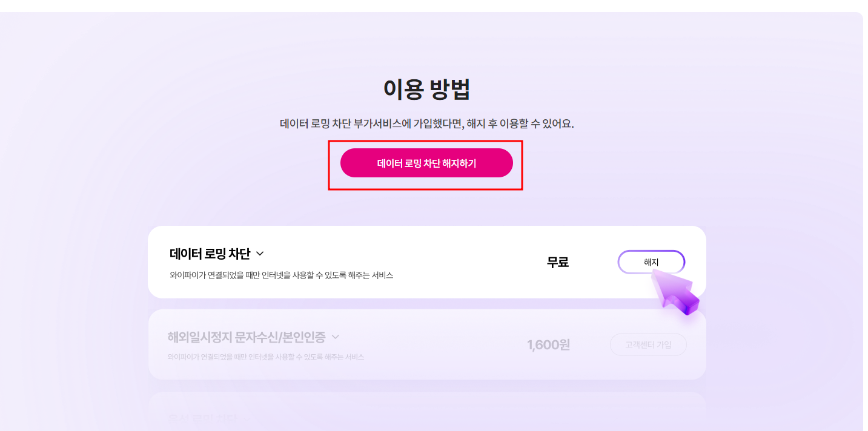This screenshot has height=431, width=868.
Task: Expand the 데이터 로밍 차단 details chevron
Action: (x=259, y=254)
